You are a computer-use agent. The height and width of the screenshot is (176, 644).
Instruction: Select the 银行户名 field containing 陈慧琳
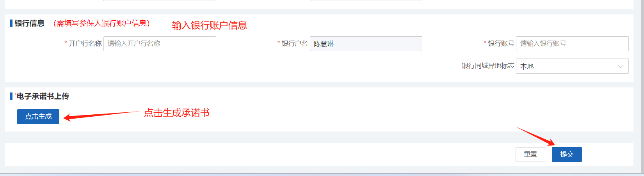tap(366, 44)
